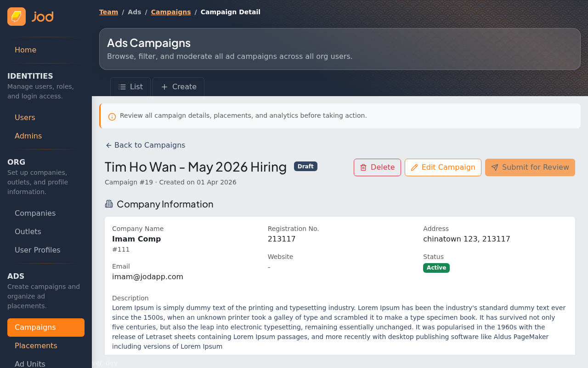This screenshot has height=368, width=588.
Task: Click the Submit for Review button
Action: (530, 167)
